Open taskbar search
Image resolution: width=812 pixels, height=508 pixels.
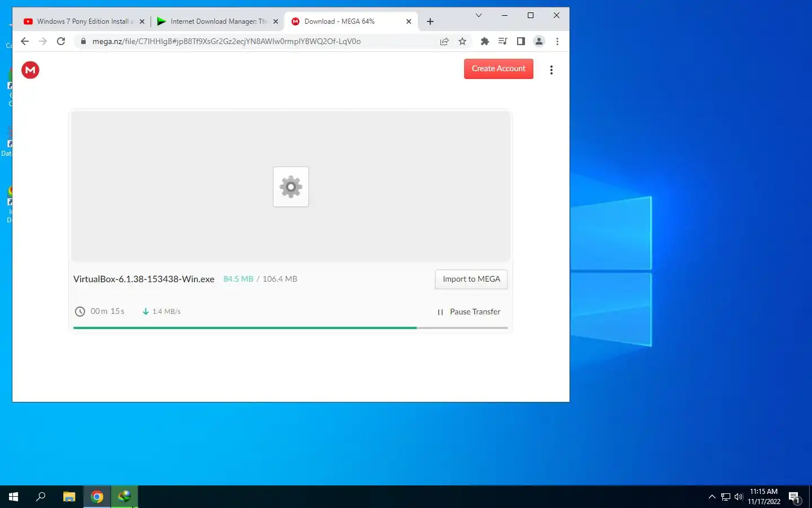pyautogui.click(x=41, y=497)
